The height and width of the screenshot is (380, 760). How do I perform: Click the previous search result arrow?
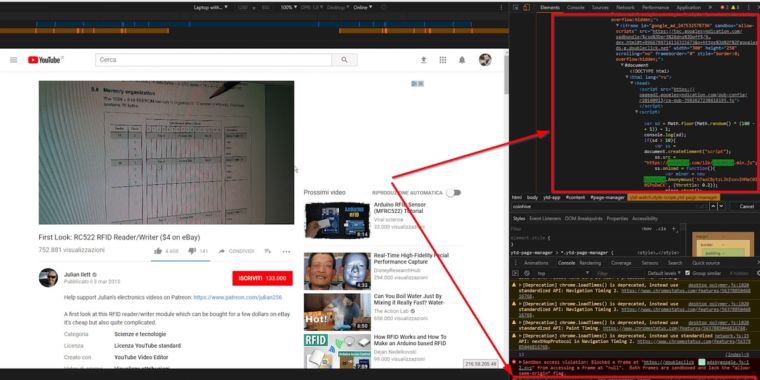[x=713, y=206]
